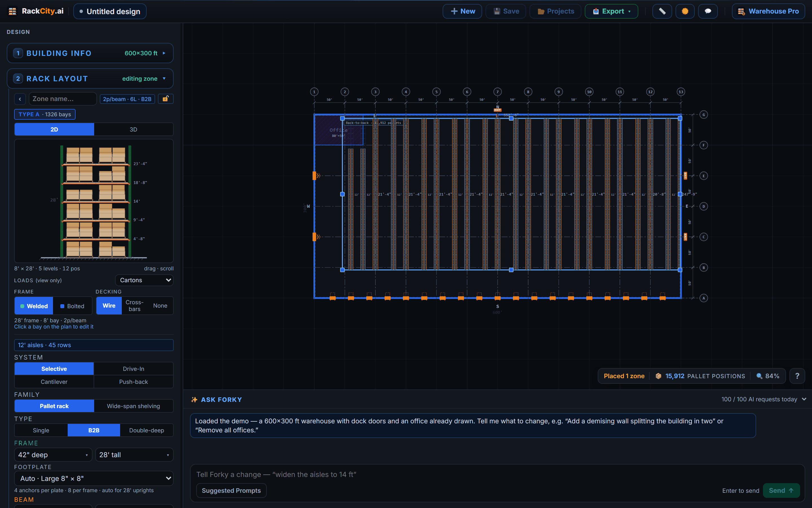Select B2B rack type
Viewport: 812px width, 508px height.
coord(94,430)
